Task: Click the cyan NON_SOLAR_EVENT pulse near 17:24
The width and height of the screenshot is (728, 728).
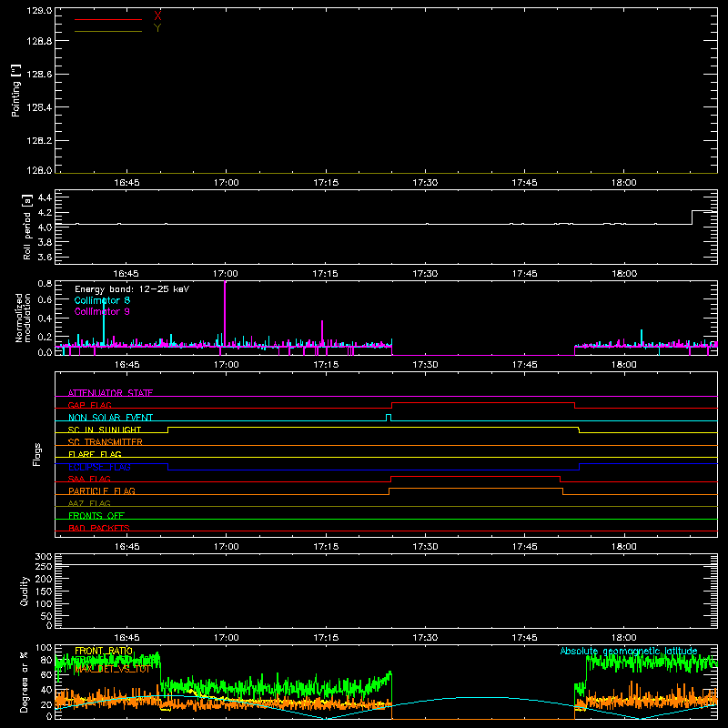Action: coord(389,418)
